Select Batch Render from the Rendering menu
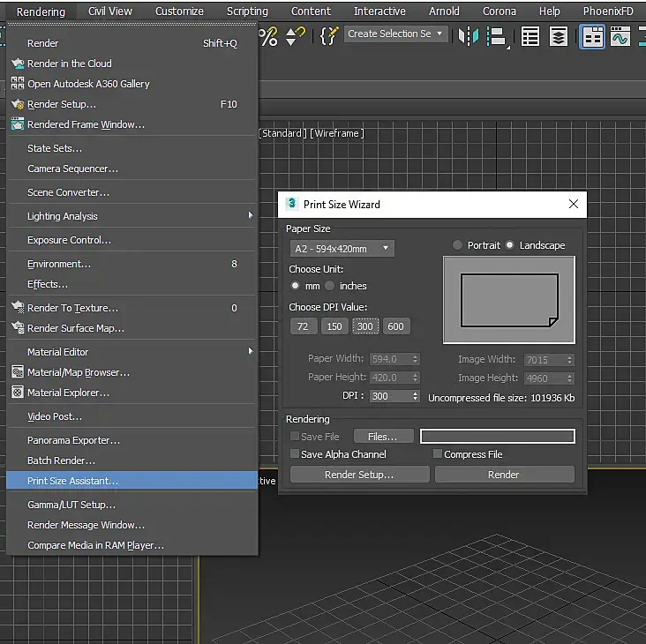Screen dimensions: 646x644 [x=61, y=461]
